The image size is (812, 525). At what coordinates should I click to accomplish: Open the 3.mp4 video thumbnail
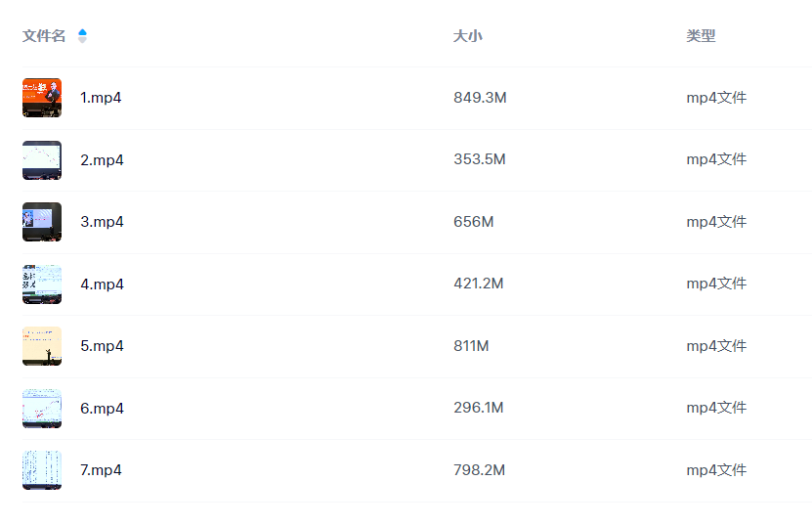pos(42,222)
